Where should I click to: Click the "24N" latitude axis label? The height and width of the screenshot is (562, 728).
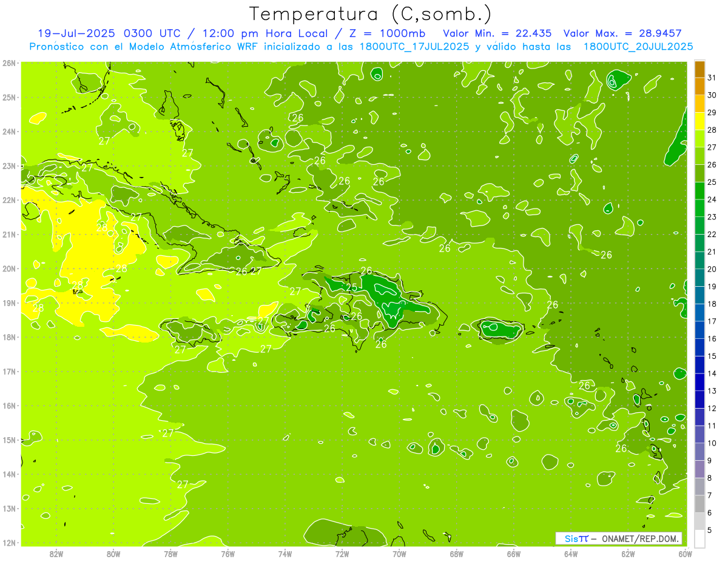(8, 132)
